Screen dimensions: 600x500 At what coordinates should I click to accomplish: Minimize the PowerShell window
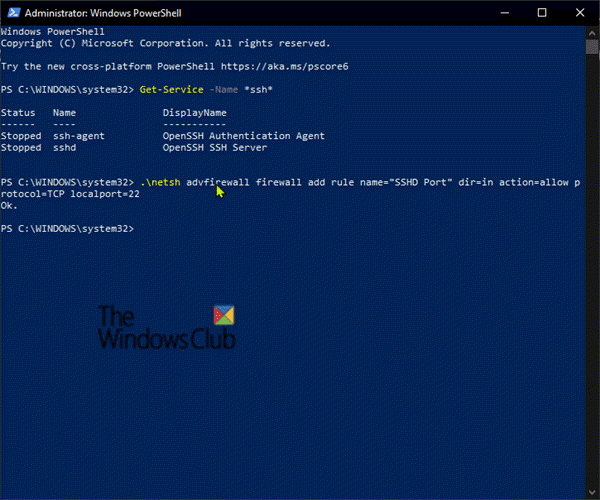point(505,13)
